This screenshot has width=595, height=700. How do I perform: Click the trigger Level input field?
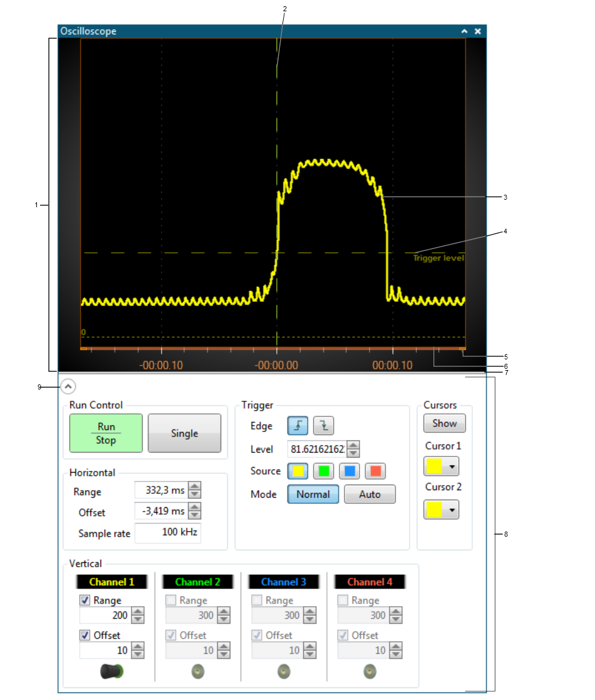318,449
